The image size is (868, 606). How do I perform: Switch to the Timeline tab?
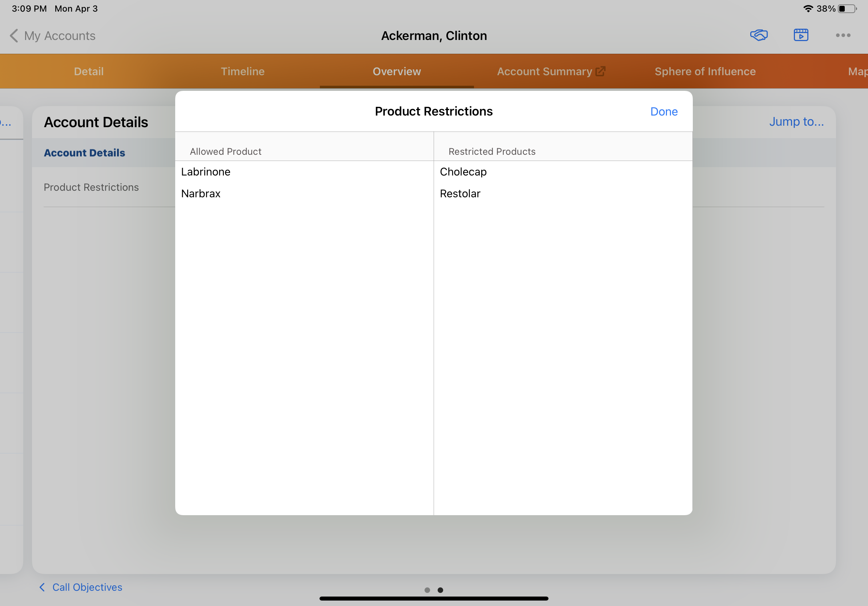point(242,72)
